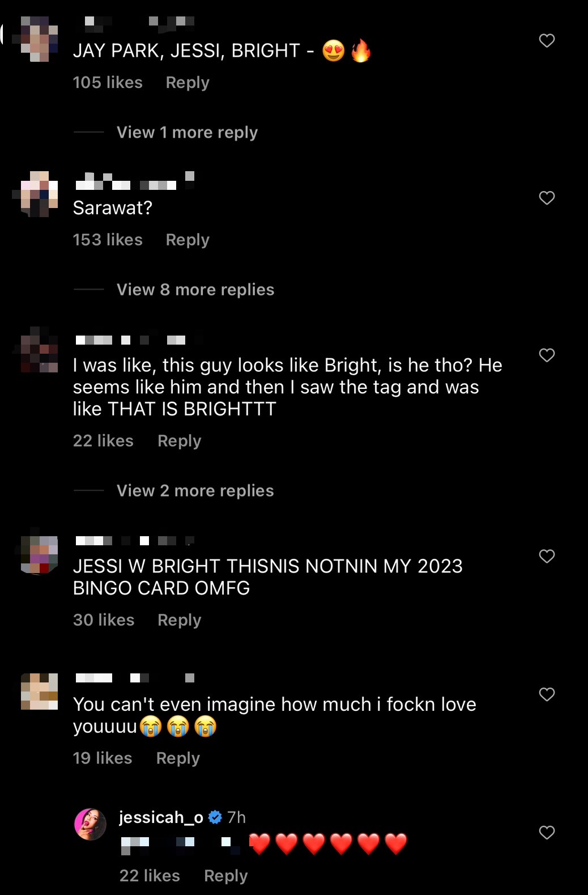588x895 pixels.
Task: Tap heart on the Sarawat? comment
Action: pyautogui.click(x=547, y=198)
